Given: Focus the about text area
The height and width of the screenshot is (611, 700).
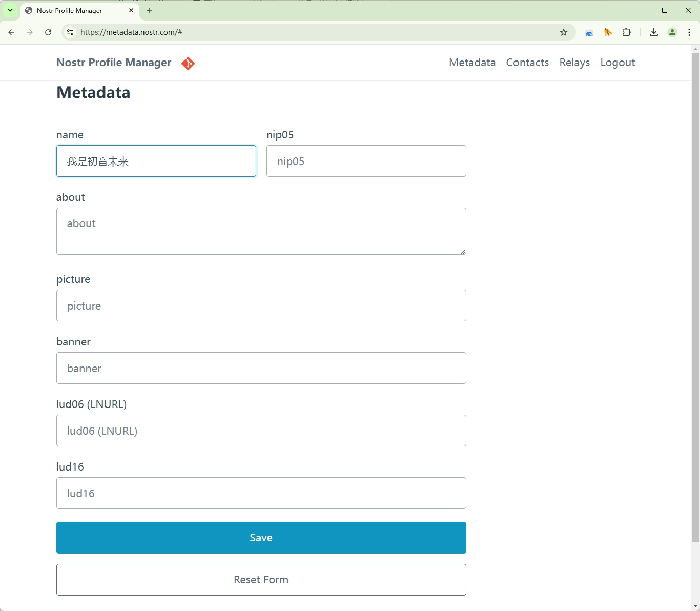Looking at the screenshot, I should coord(261,231).
